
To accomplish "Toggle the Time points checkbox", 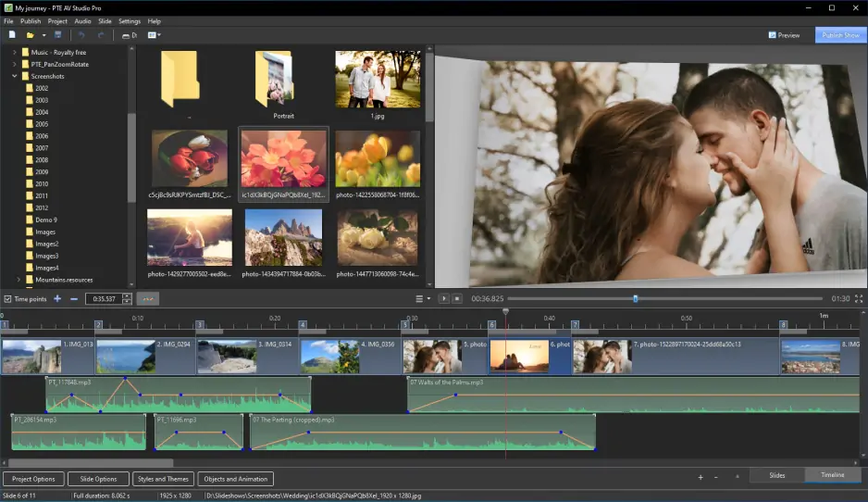I will point(8,299).
